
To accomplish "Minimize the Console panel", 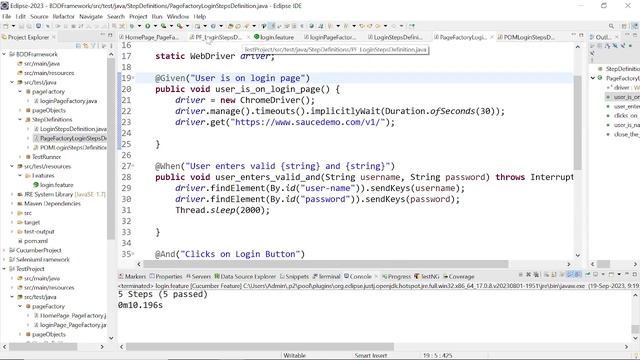I will (627, 274).
